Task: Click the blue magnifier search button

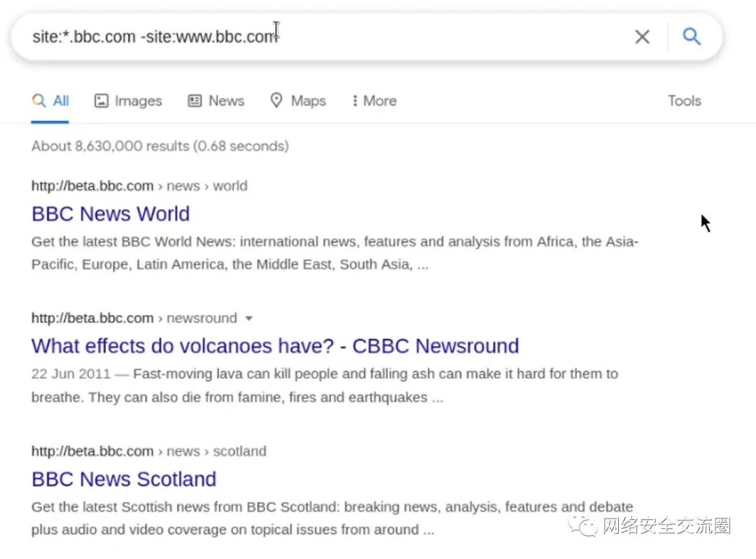Action: (x=692, y=36)
